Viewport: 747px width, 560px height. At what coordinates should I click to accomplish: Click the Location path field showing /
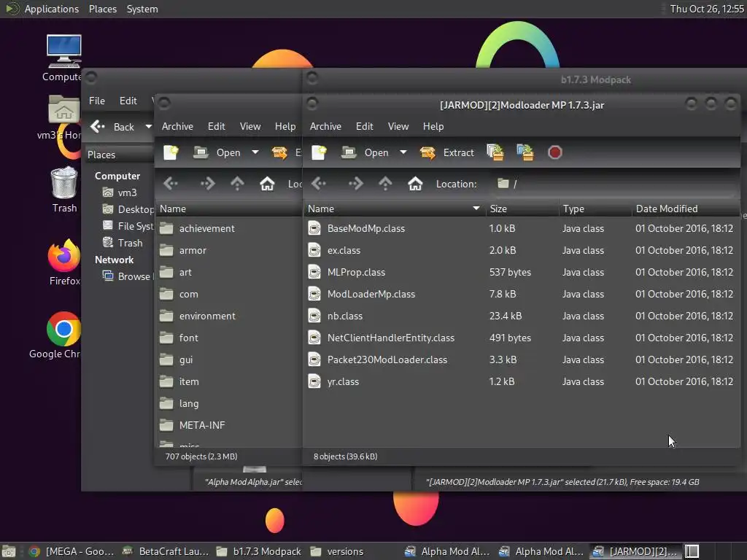click(x=614, y=184)
